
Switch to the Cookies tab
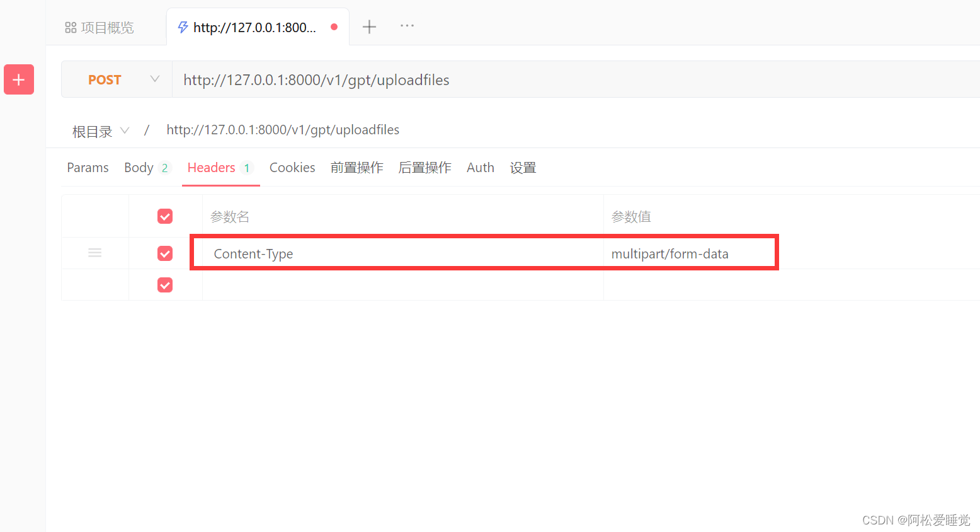292,168
